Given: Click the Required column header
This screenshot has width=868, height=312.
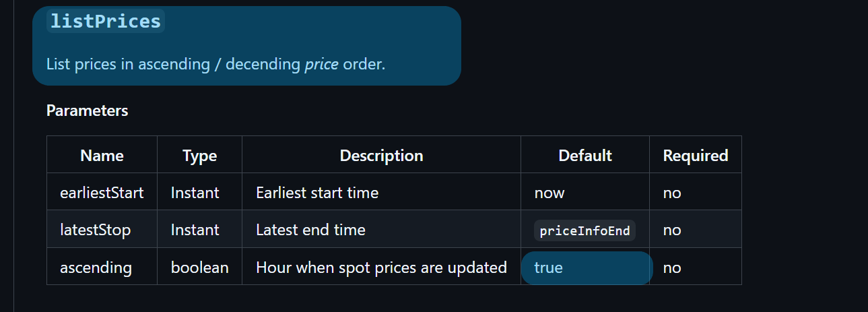Looking at the screenshot, I should [695, 156].
